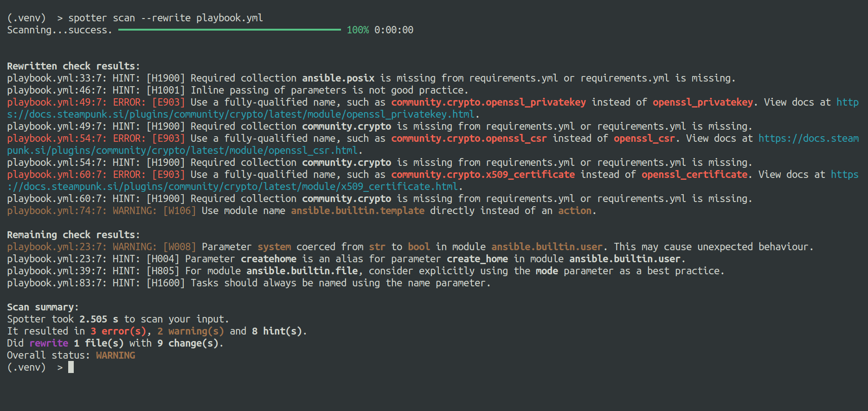Click the [W106] warning code
The width and height of the screenshot is (868, 411).
(180, 211)
